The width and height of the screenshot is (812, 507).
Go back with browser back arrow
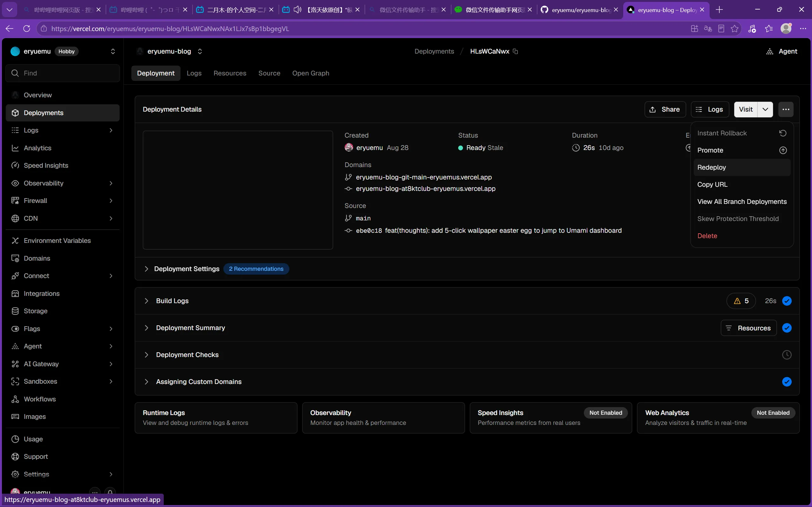pos(10,29)
